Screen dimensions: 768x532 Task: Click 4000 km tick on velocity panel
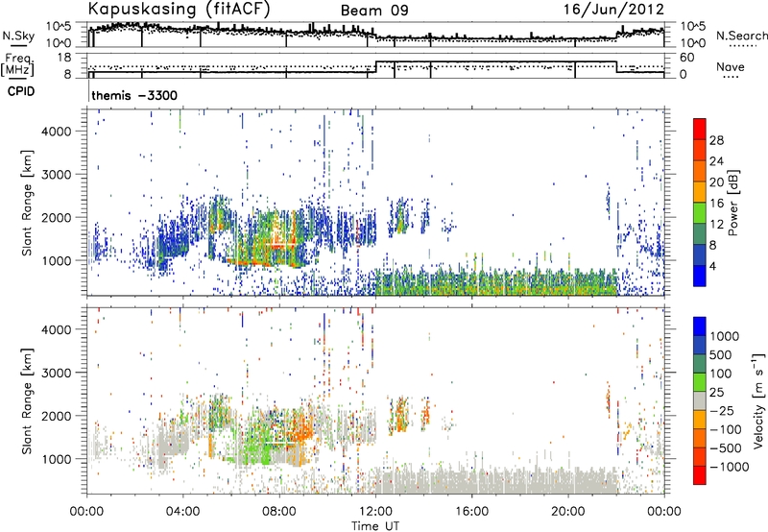57,329
